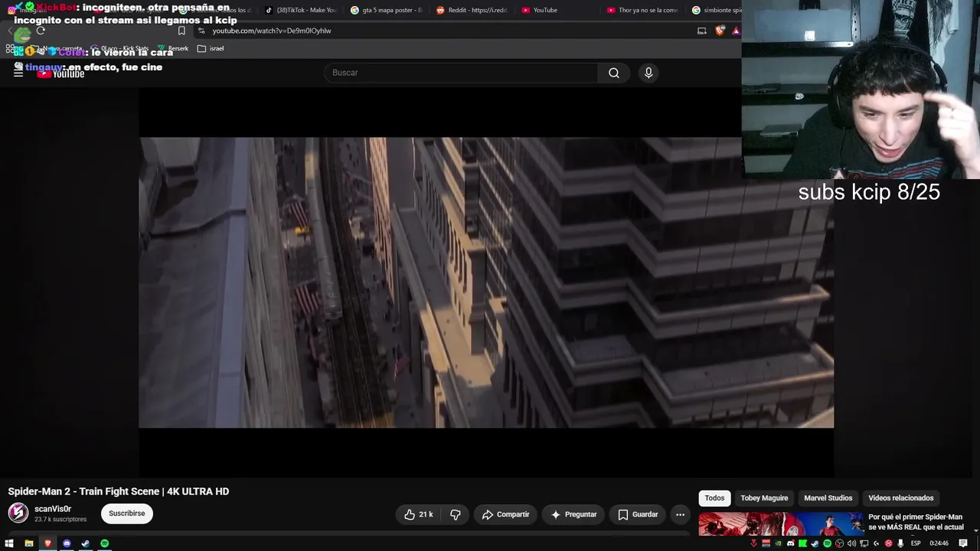
Task: Click the Steam icon in system tray
Action: [x=815, y=543]
